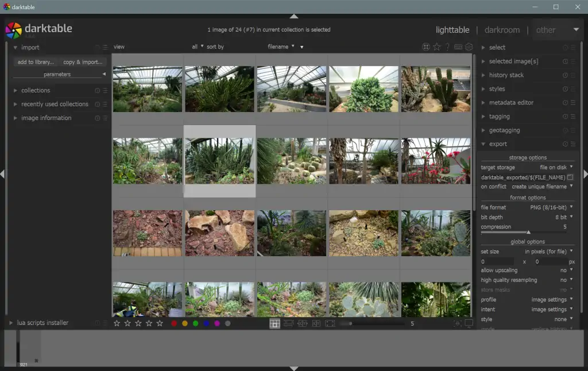
Task: Collapse left panel with side arrow
Action: [2, 174]
